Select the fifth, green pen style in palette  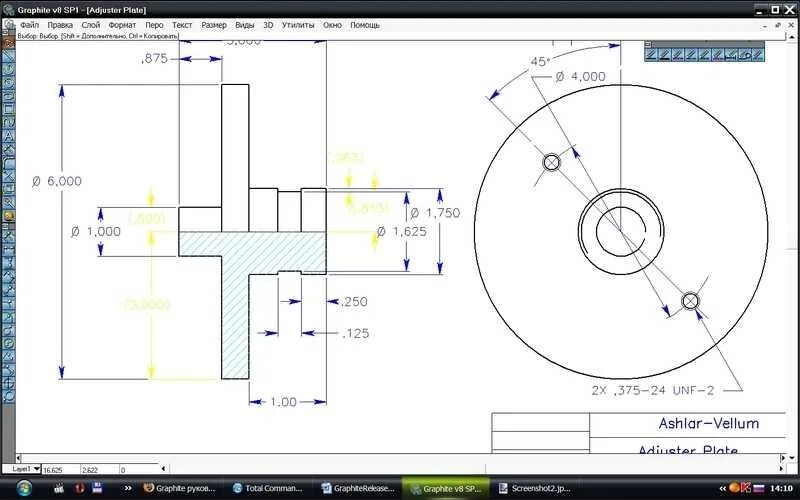coord(705,55)
